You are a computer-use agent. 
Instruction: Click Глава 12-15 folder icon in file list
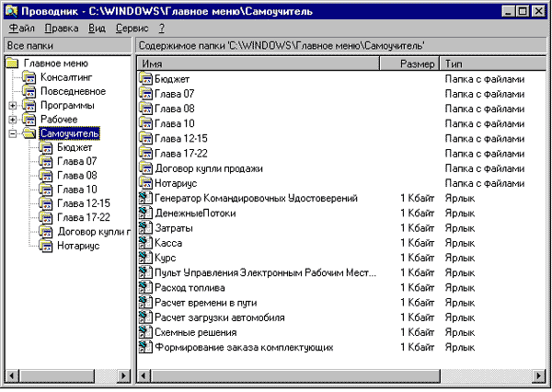pos(145,138)
